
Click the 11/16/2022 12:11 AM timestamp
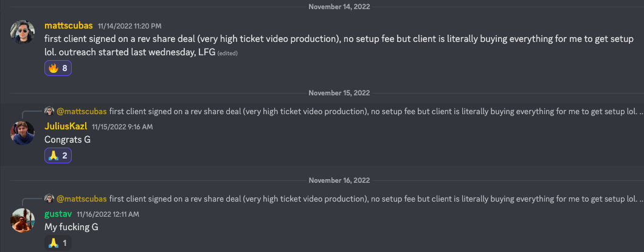click(108, 214)
